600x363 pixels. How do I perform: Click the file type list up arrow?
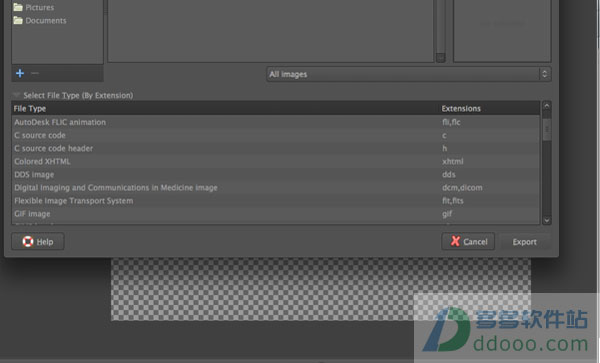(546, 106)
